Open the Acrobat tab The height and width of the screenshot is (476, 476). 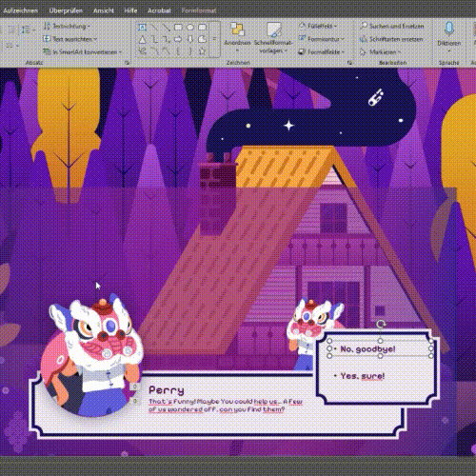point(159,10)
